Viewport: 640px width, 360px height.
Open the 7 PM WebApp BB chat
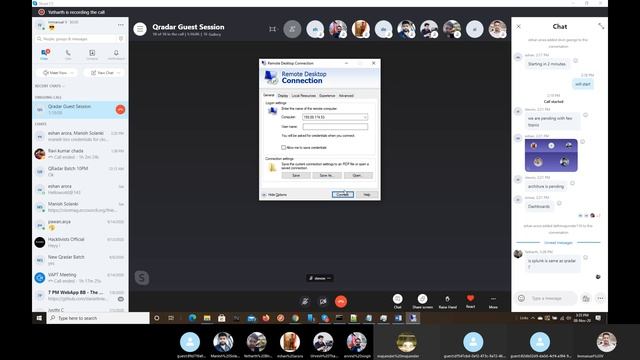(x=80, y=296)
